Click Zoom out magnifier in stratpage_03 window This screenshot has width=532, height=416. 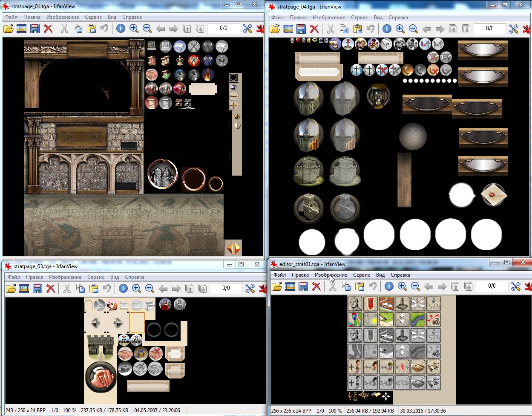pos(150,288)
